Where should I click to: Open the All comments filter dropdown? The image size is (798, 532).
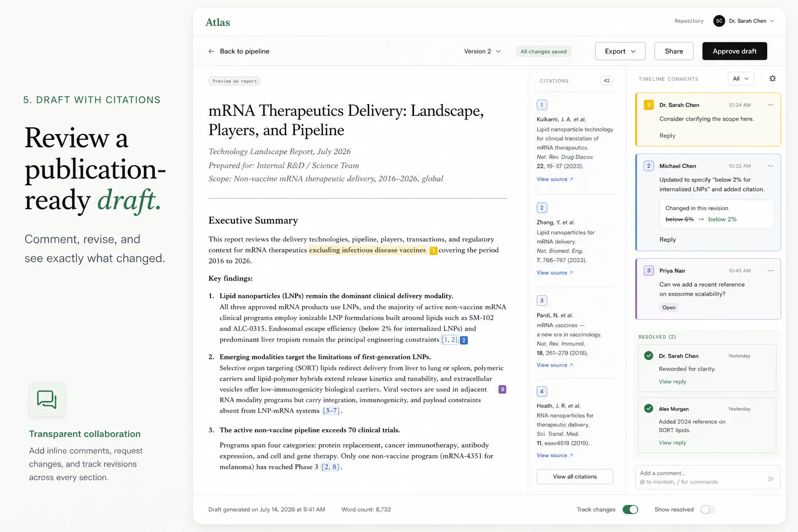[741, 78]
